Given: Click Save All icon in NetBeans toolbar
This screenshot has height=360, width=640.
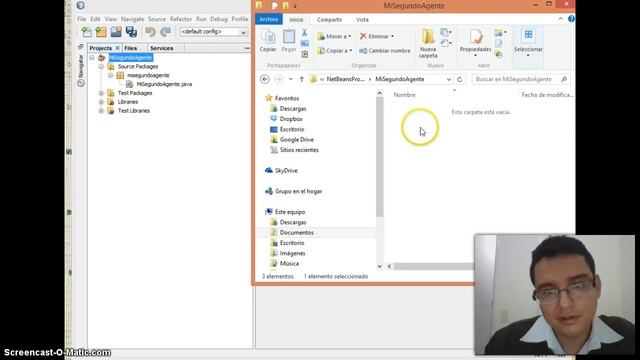Looking at the screenshot, I should coord(131,32).
